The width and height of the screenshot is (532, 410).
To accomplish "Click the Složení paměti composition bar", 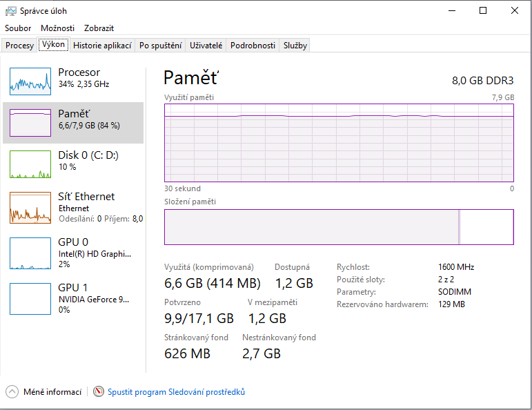I will [x=339, y=227].
